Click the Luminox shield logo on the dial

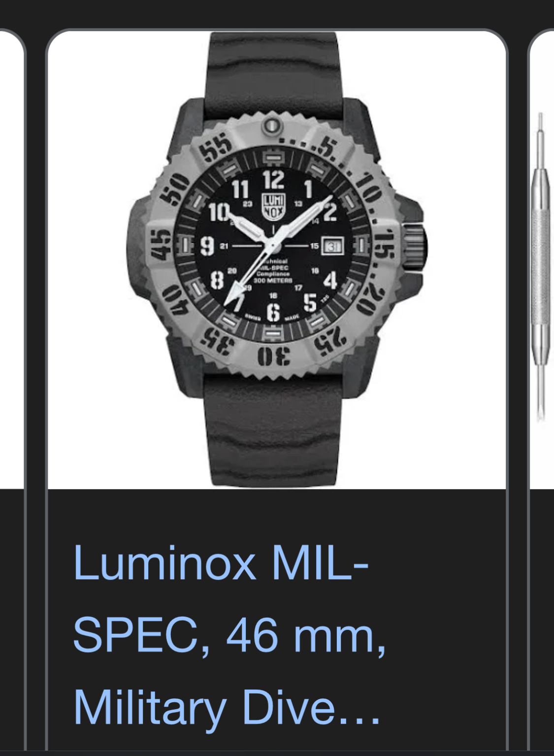272,207
